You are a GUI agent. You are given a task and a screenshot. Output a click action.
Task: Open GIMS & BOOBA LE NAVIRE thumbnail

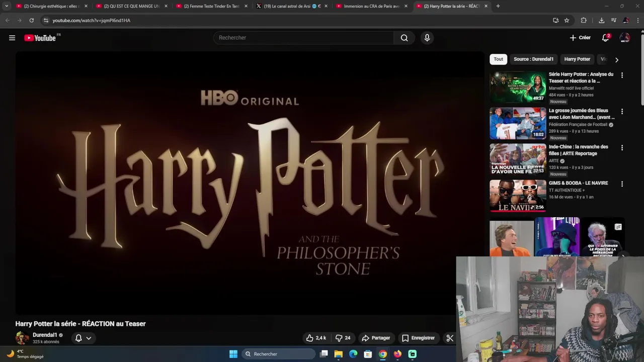coord(518,196)
